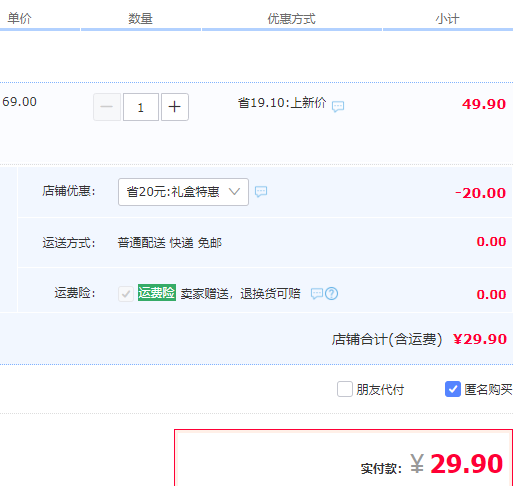Click the 单价 column header

pos(19,18)
